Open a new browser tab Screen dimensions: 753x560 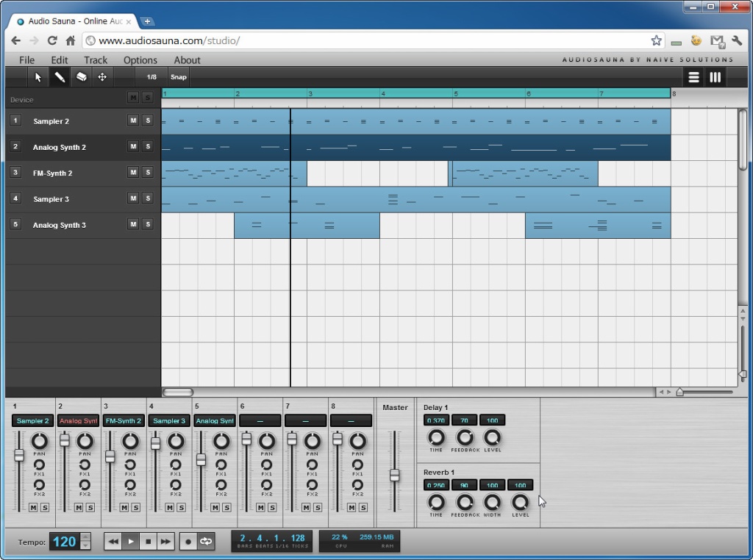(x=147, y=21)
